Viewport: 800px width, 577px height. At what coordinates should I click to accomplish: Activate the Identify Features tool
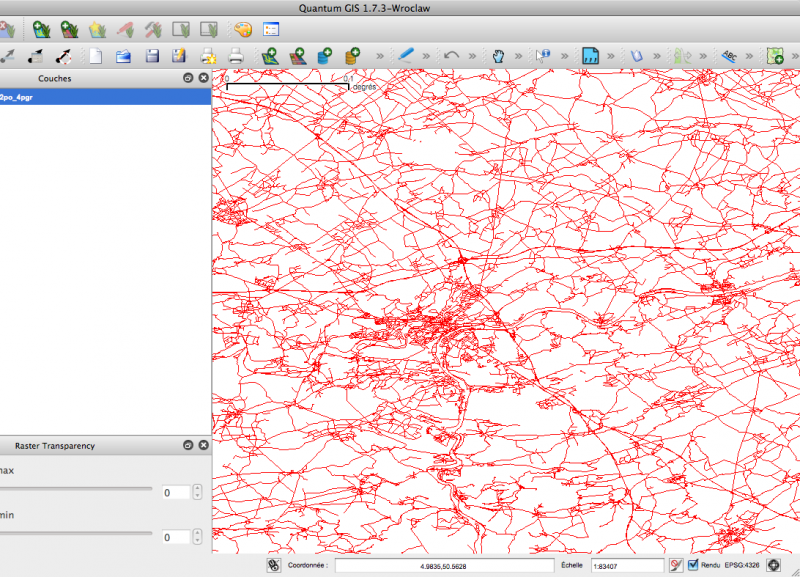543,56
